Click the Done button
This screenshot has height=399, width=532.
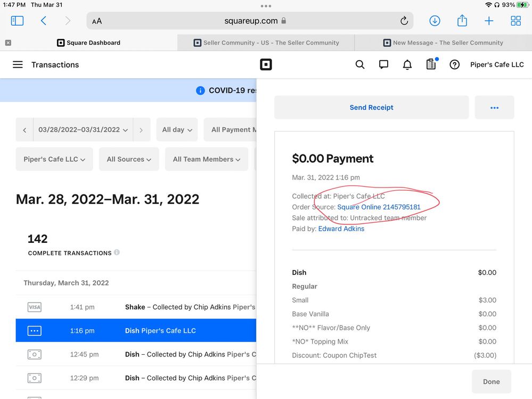[492, 382]
